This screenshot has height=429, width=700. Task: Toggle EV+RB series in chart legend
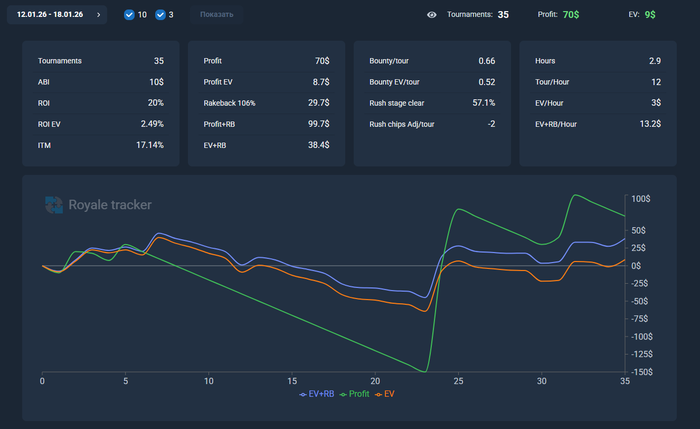317,394
